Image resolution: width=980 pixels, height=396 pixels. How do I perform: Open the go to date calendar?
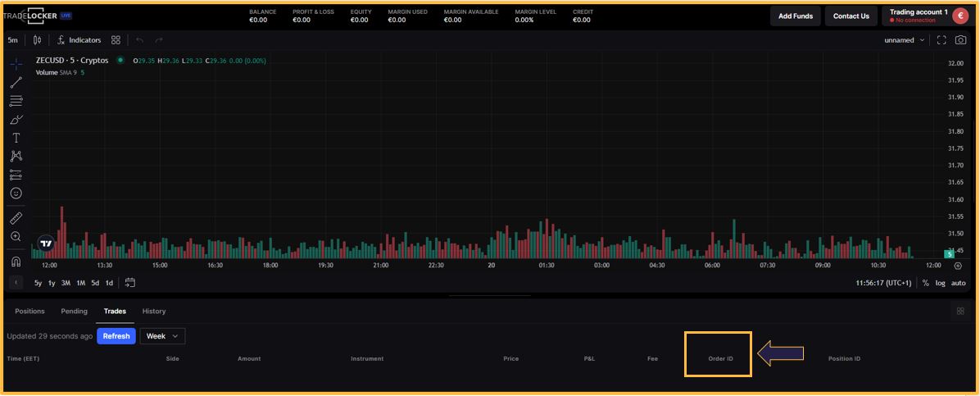pos(130,283)
